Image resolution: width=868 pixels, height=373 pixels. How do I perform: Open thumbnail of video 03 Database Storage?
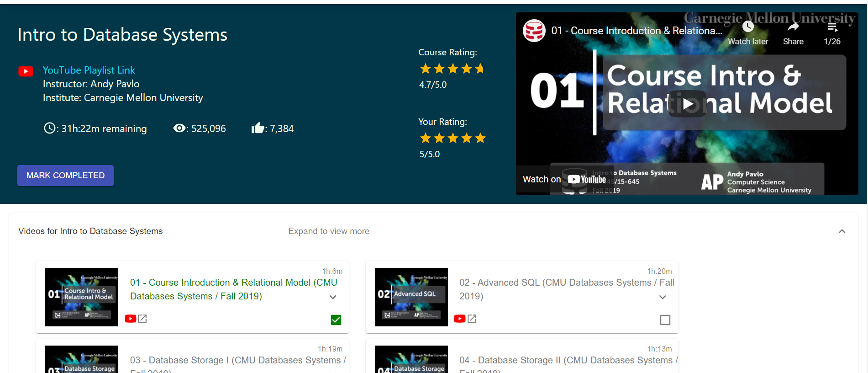pyautogui.click(x=82, y=359)
